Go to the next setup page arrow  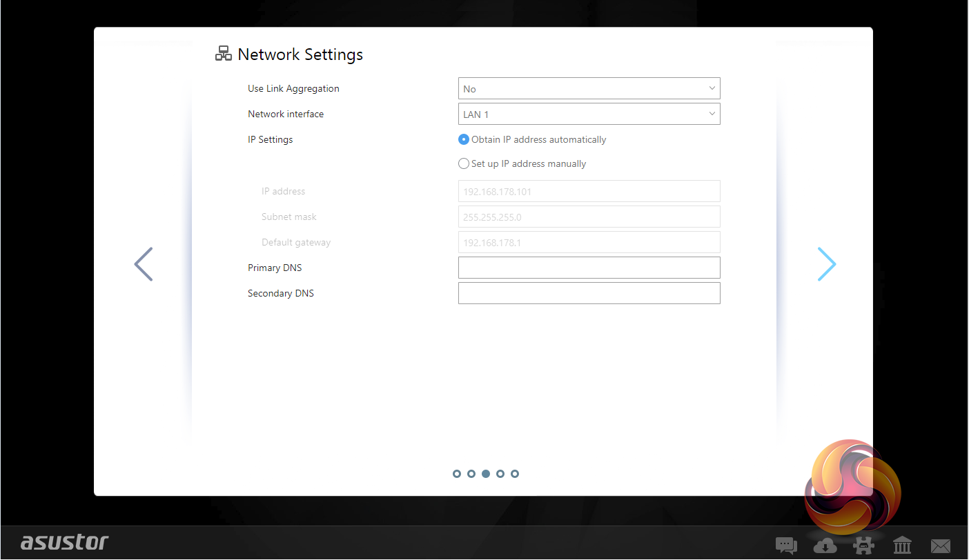click(827, 264)
